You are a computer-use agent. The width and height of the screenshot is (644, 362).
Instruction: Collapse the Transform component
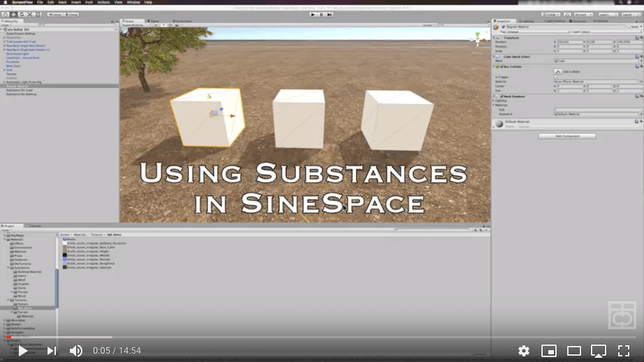pyautogui.click(x=495, y=38)
